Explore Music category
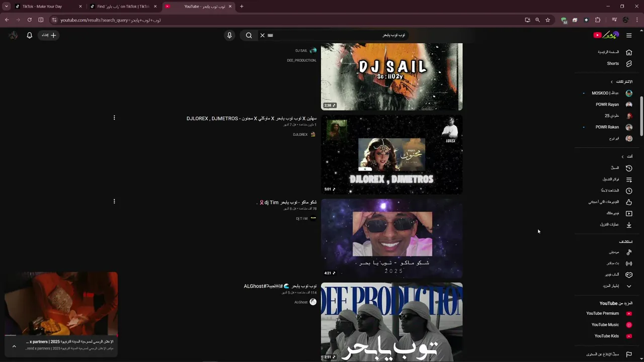The image size is (644, 362). [x=620, y=252]
